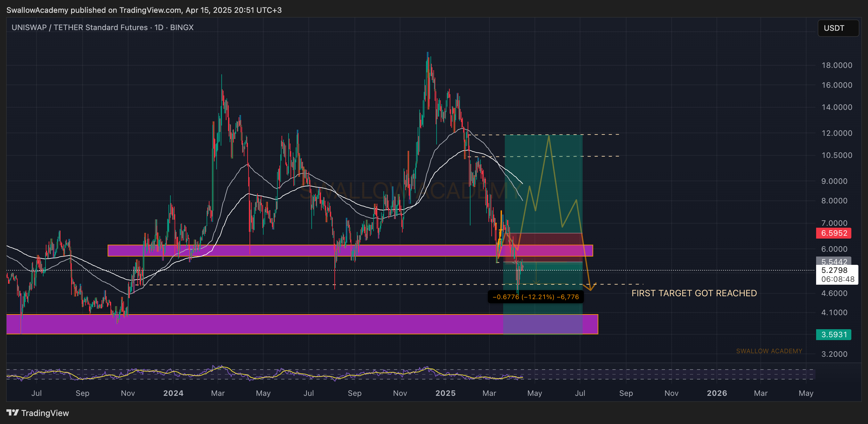Click the 14.0000 price axis label
This screenshot has width=868, height=424.
[837, 107]
